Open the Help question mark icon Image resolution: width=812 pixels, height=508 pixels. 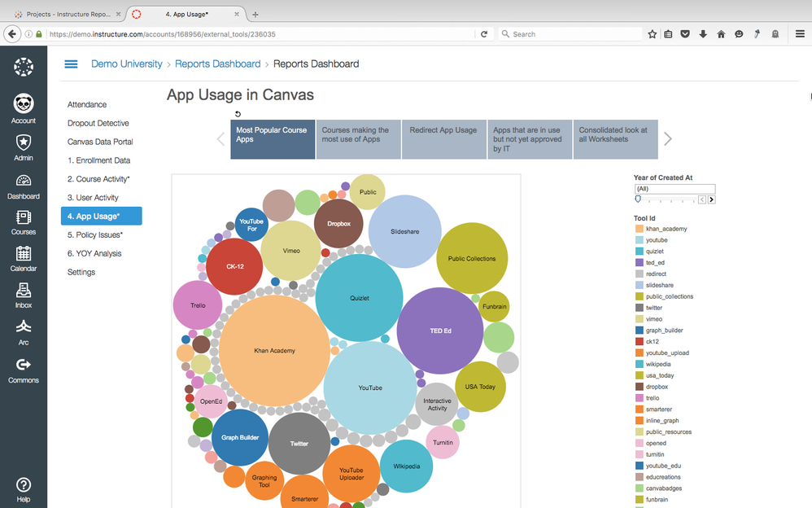pyautogui.click(x=24, y=484)
